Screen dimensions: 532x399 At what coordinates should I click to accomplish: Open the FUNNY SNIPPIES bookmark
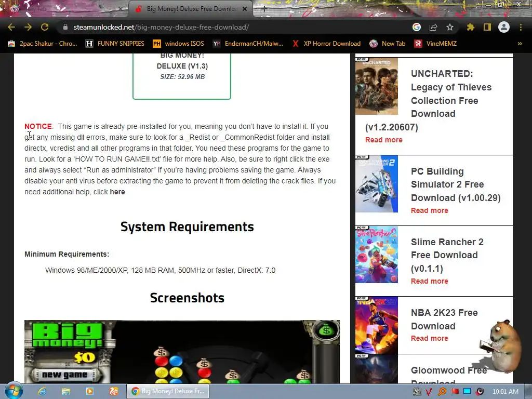click(x=115, y=44)
